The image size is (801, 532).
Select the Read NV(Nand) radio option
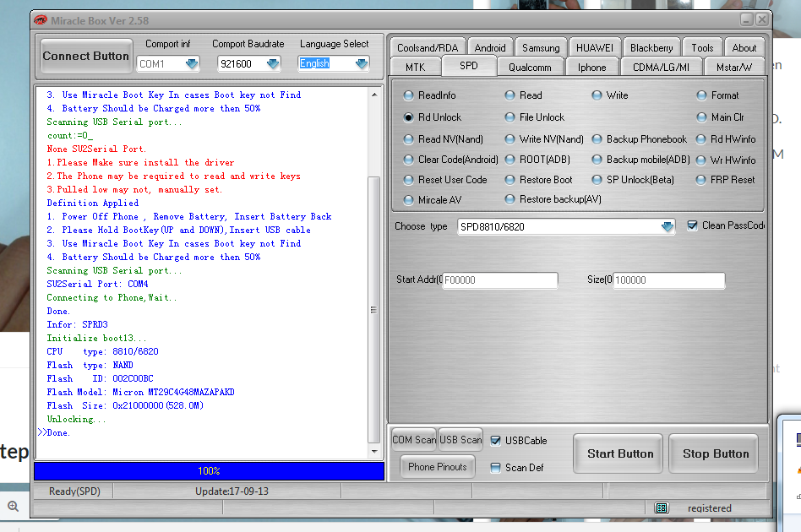tap(443, 139)
